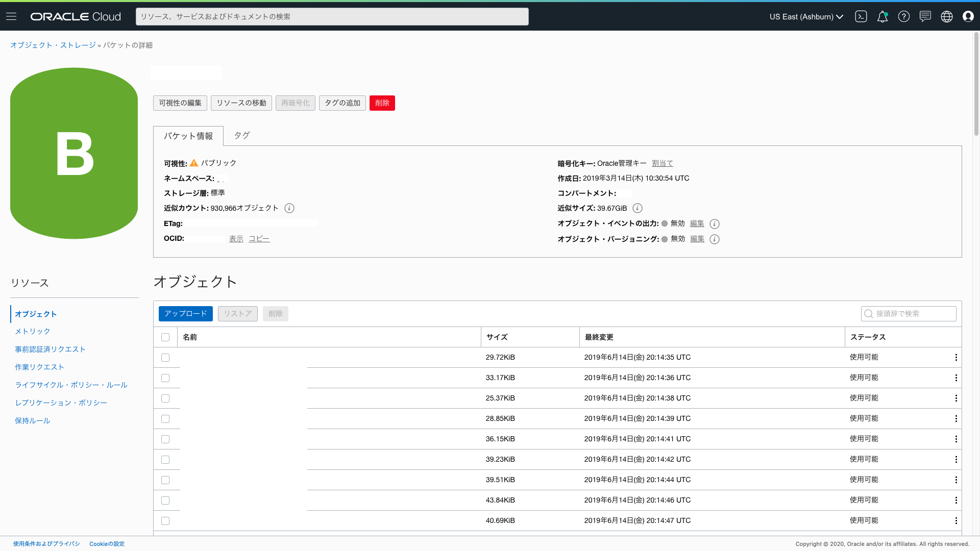Click the info icon next to 近似カウント
This screenshot has height=551, width=980.
(x=289, y=208)
